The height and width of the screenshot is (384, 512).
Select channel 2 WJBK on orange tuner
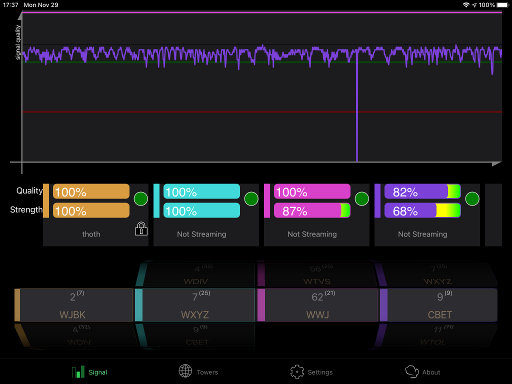(x=74, y=305)
